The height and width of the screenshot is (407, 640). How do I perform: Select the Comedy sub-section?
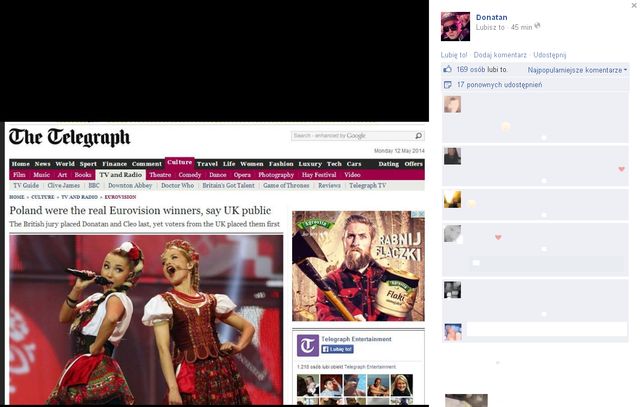point(190,175)
